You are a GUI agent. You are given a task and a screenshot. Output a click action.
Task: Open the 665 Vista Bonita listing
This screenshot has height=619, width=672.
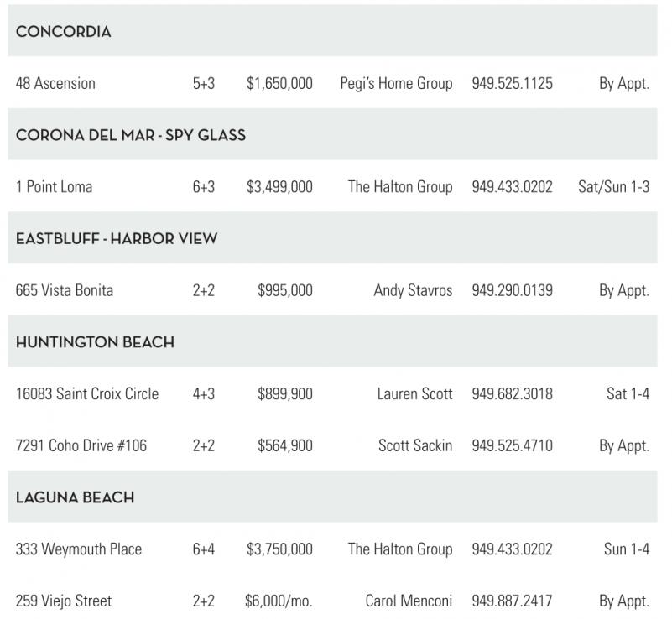[x=65, y=291]
